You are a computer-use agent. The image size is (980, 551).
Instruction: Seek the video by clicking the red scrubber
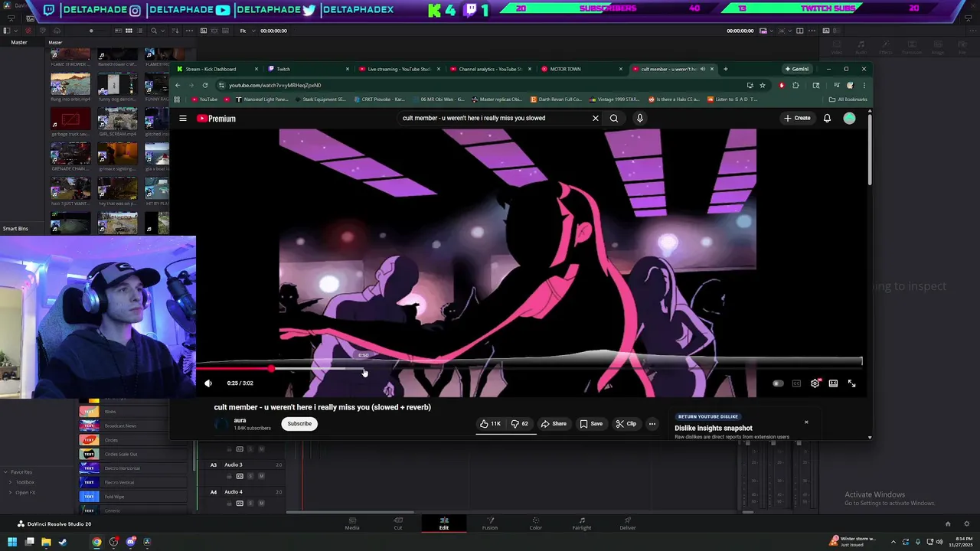[271, 369]
